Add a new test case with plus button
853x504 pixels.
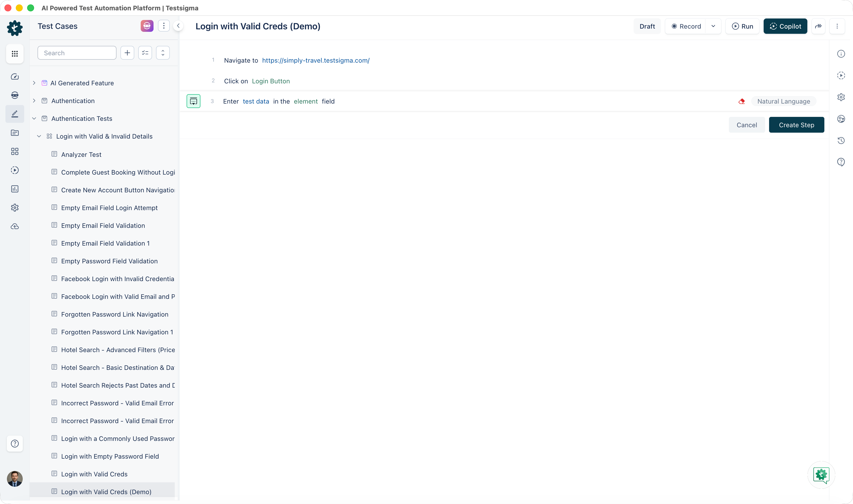(x=127, y=53)
